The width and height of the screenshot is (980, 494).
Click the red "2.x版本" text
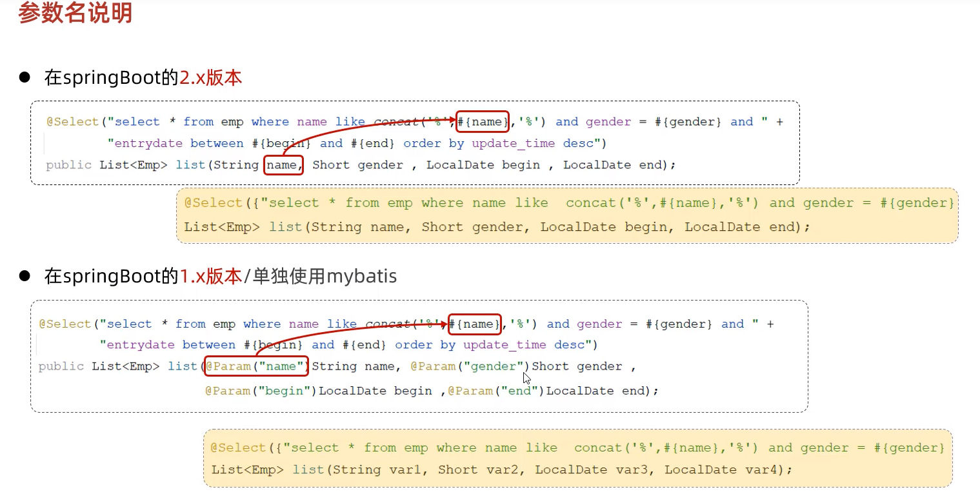(210, 78)
